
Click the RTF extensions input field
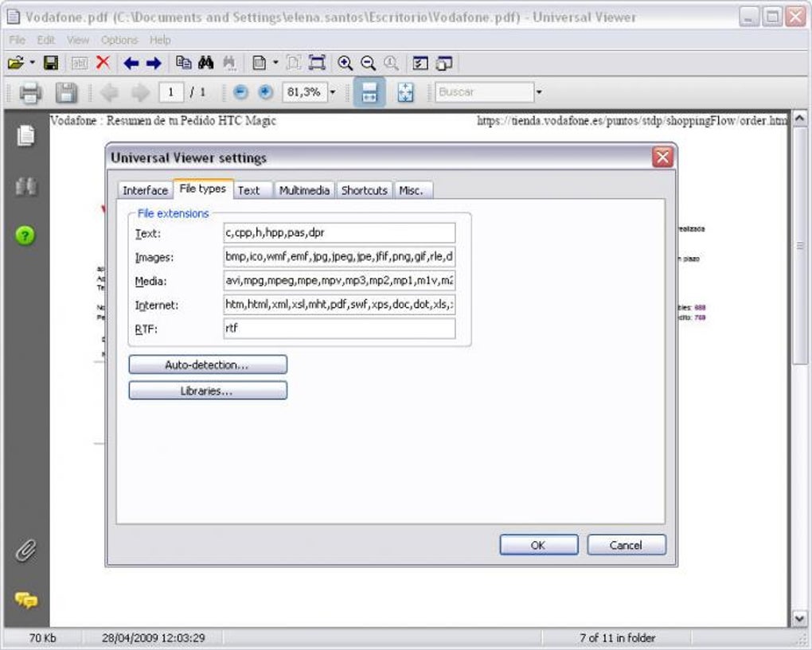(x=339, y=328)
